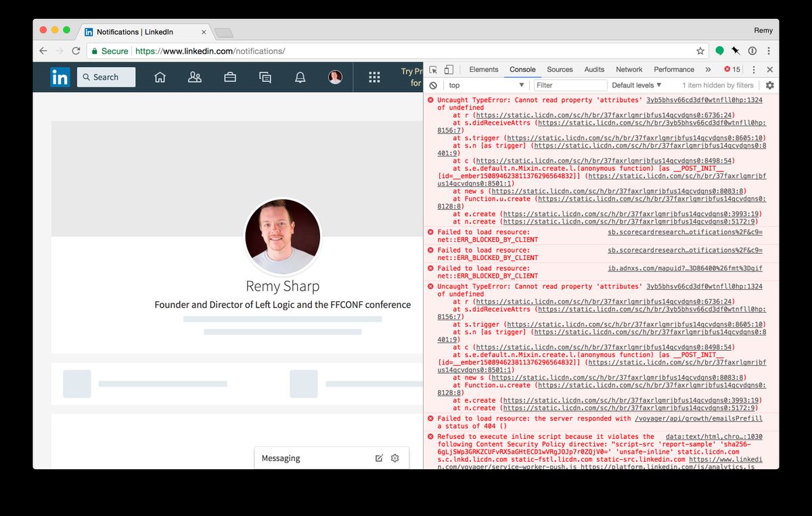This screenshot has height=516, width=812.
Task: Switch to Network tab in DevTools
Action: click(x=629, y=70)
